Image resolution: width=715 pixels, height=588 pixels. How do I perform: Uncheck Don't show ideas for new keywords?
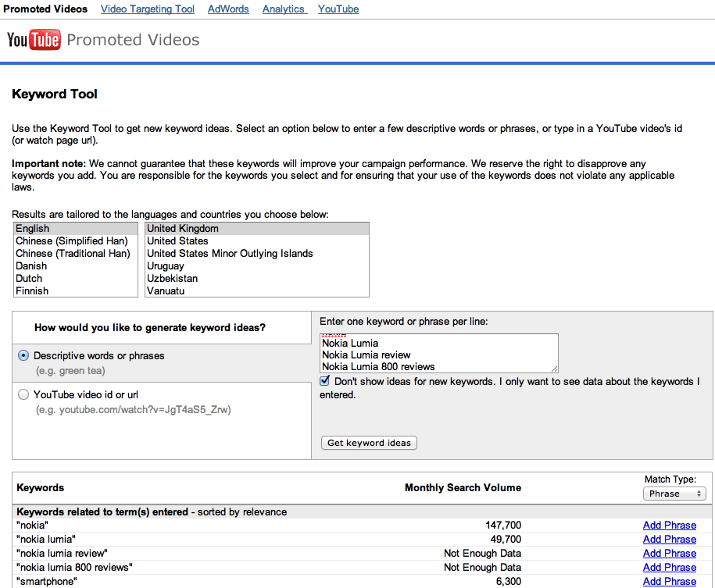pos(325,381)
